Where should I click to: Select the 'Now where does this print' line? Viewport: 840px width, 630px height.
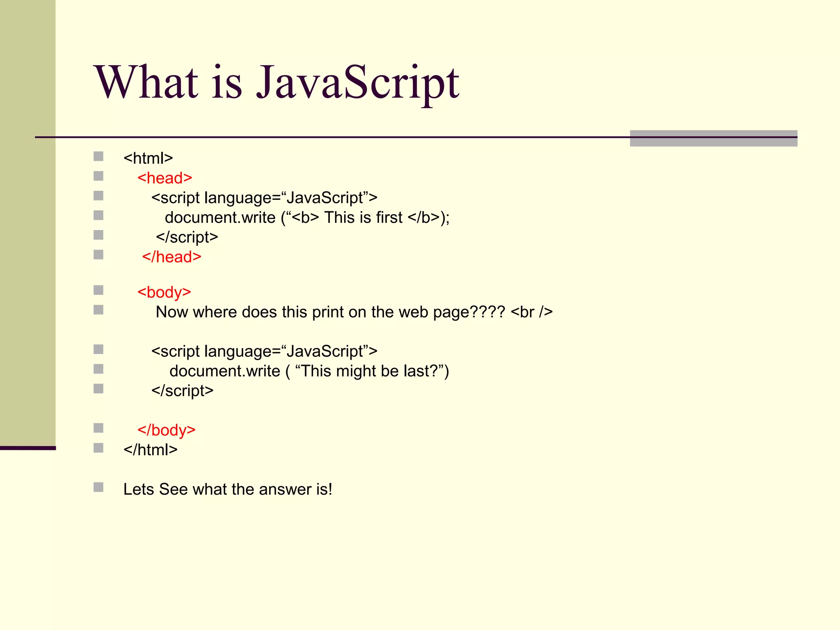[x=354, y=312]
